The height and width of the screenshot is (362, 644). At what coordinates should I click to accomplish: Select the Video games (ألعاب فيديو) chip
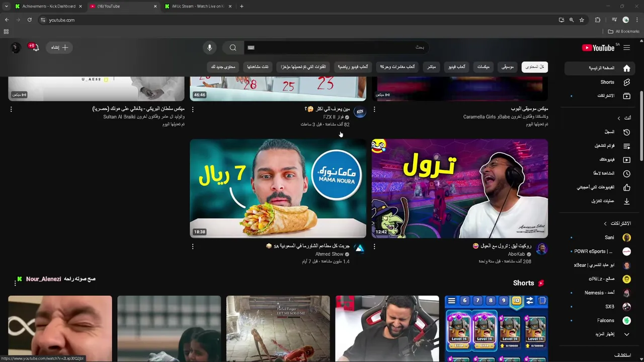coord(457,67)
